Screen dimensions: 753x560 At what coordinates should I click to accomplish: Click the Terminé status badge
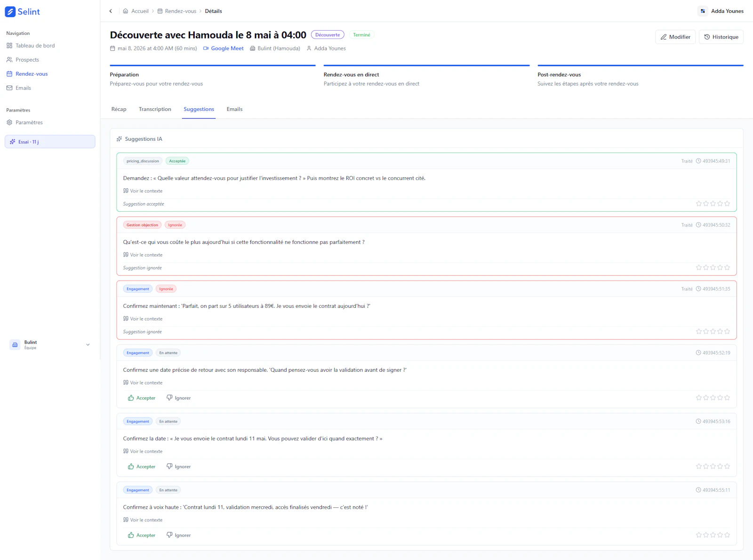361,35
